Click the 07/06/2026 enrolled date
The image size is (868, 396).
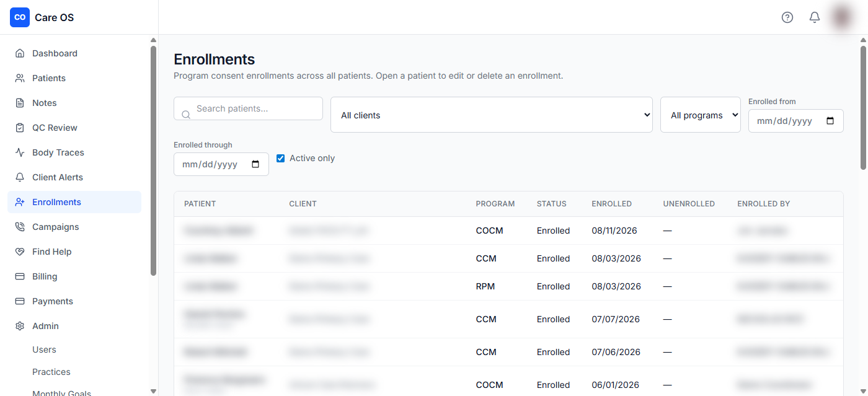(616, 352)
